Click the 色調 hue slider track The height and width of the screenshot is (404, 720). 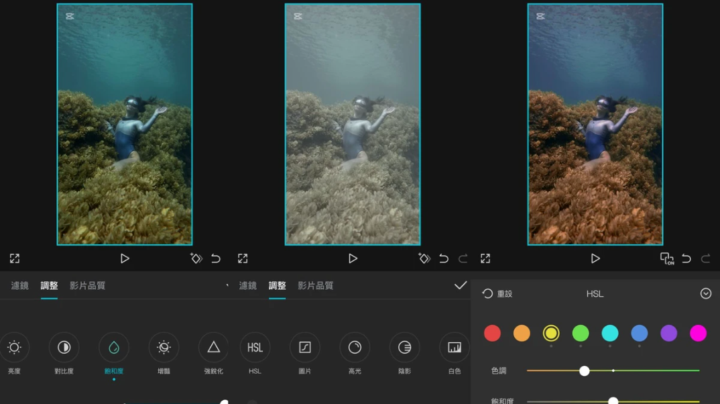point(640,370)
